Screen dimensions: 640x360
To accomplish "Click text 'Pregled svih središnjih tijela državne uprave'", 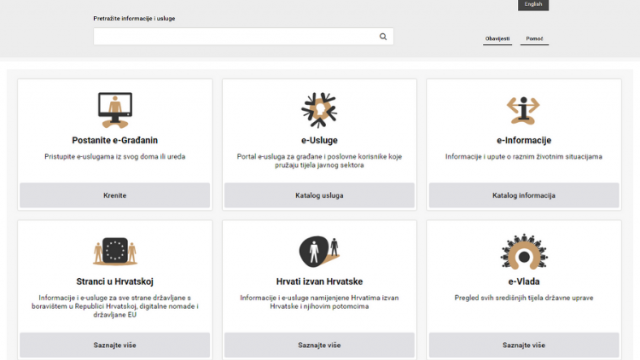I will point(524,298).
